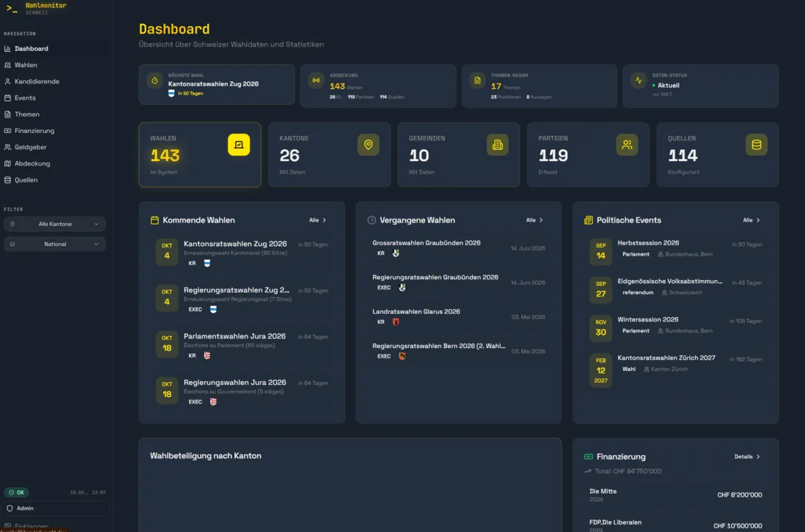This screenshot has height=532, width=805.
Task: Click the broadcast icon on Abdeckung card
Action: [316, 81]
